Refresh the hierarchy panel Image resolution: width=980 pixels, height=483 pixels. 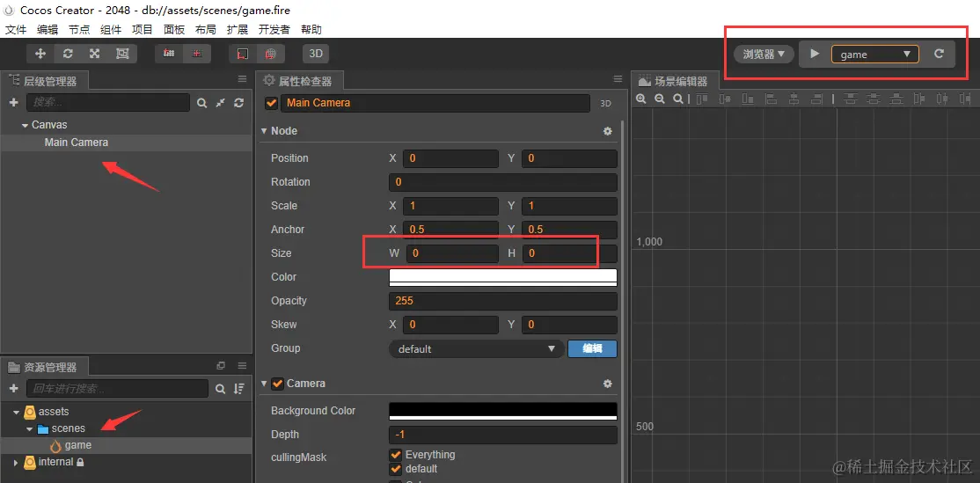[238, 102]
